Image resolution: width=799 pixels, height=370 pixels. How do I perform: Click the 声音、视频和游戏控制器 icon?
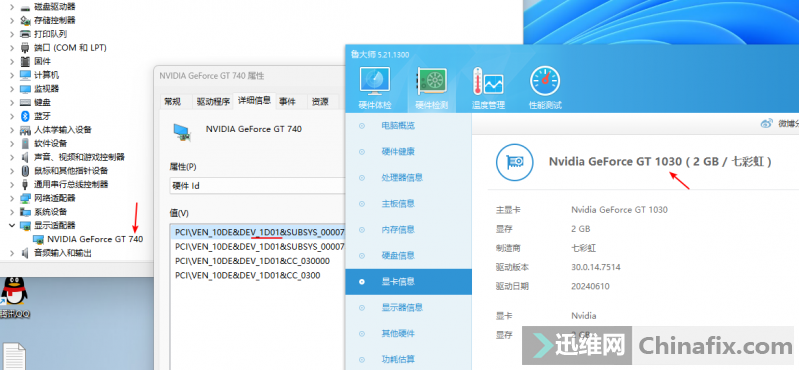tap(25, 157)
